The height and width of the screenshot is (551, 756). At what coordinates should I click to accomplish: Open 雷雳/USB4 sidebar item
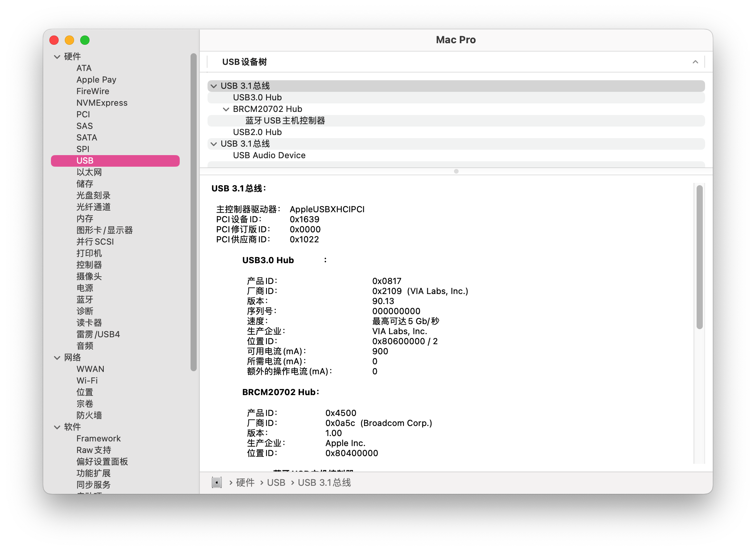click(x=98, y=335)
